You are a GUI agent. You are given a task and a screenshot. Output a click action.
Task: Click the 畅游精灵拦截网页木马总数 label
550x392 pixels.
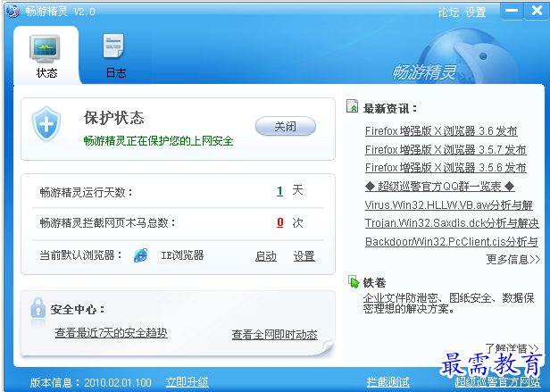(108, 223)
